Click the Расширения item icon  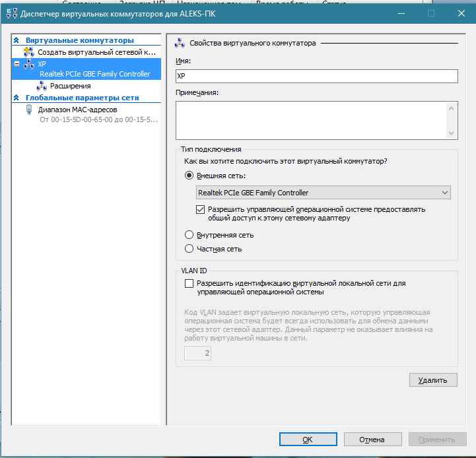click(42, 86)
